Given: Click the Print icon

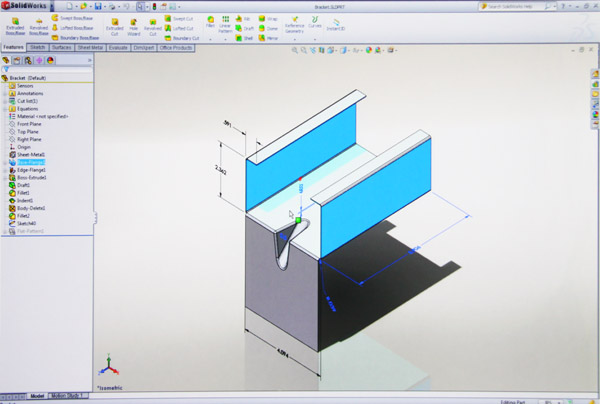Looking at the screenshot, I should point(112,6).
